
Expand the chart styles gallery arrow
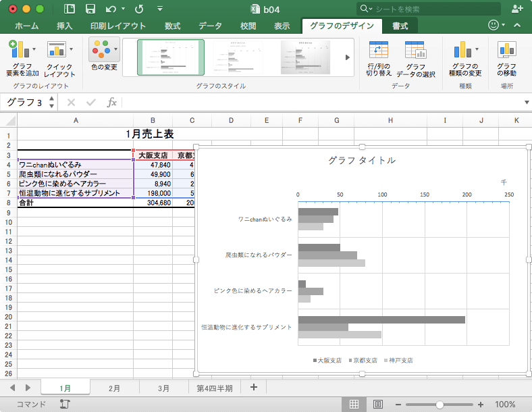(x=348, y=57)
